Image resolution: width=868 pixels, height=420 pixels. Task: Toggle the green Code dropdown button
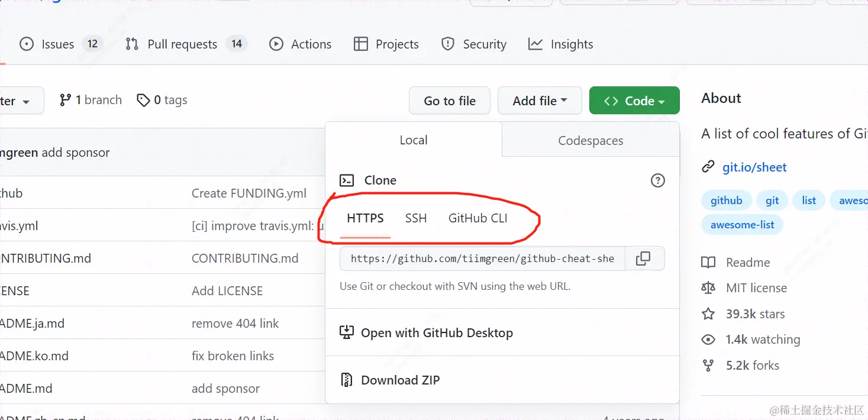(634, 101)
